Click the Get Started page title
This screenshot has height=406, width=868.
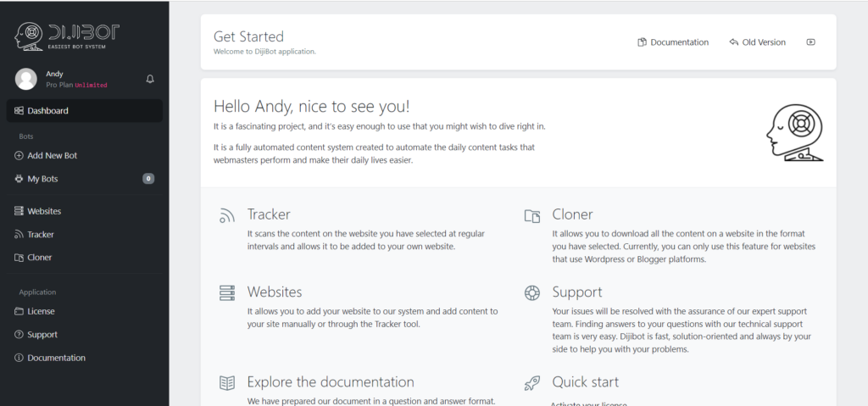[248, 36]
